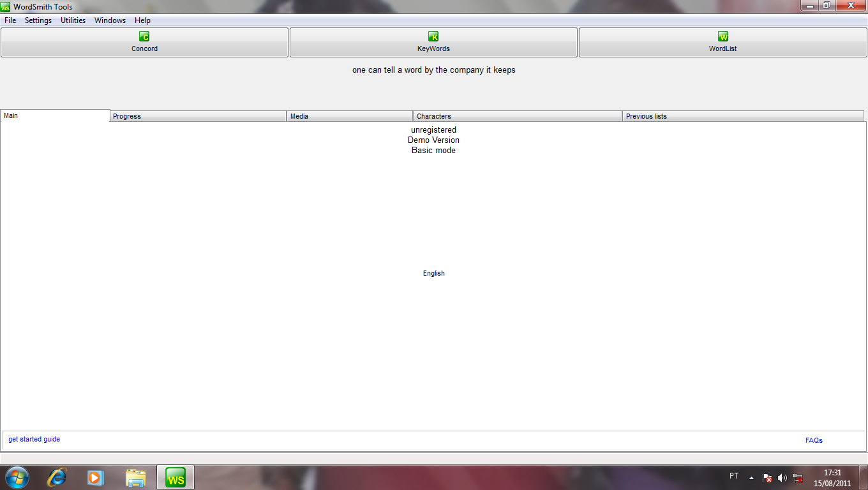The height and width of the screenshot is (490, 868).
Task: Switch to the Progress tab
Action: (x=198, y=116)
